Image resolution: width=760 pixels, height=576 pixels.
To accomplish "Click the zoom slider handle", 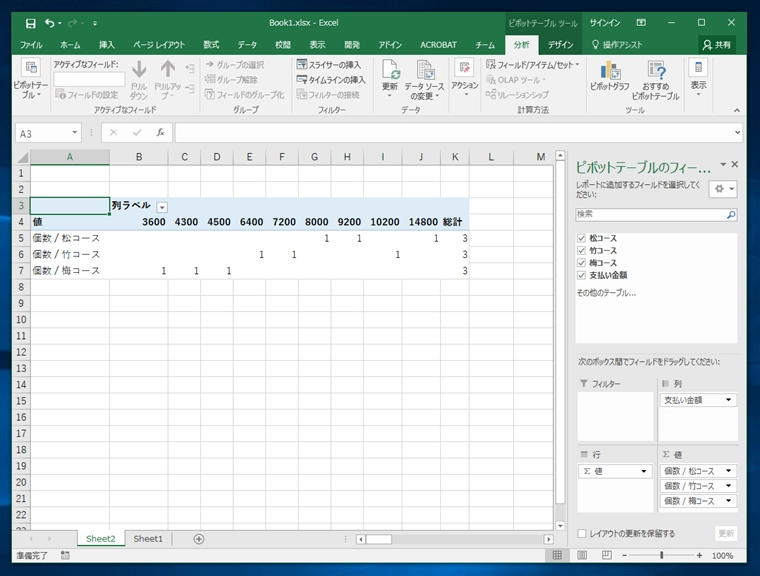I will pos(661,555).
